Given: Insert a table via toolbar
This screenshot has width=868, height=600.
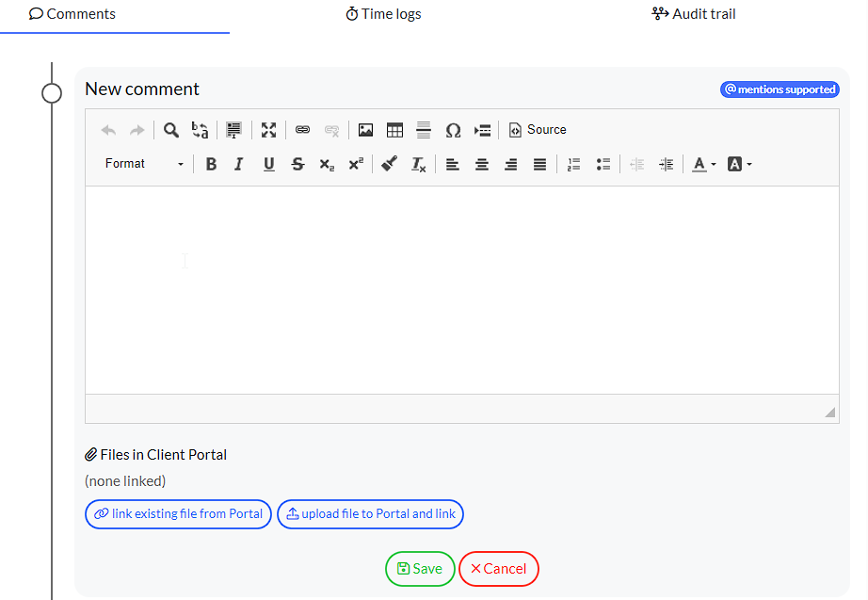Looking at the screenshot, I should click(x=394, y=130).
